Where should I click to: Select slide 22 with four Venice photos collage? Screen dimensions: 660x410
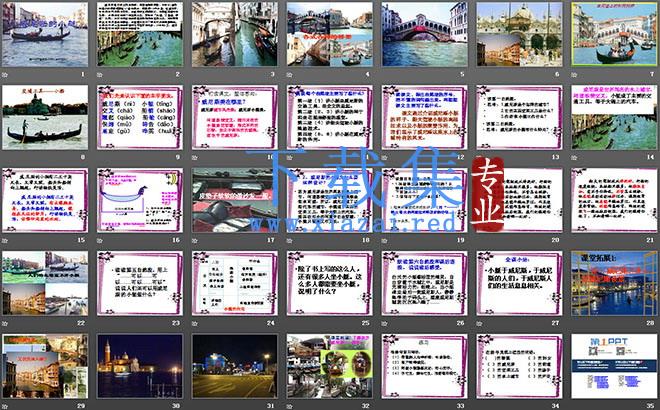click(x=45, y=283)
